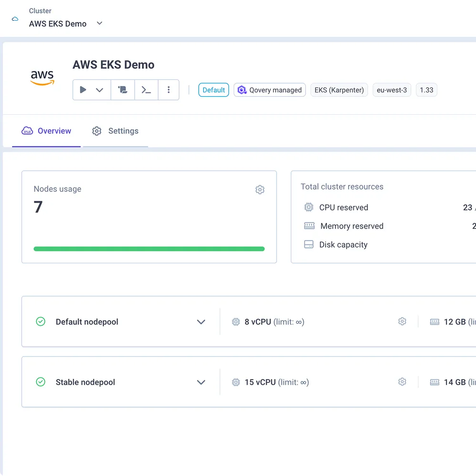Click Stable nodepool green status check
Viewport: 476px width, 476px height.
40,382
